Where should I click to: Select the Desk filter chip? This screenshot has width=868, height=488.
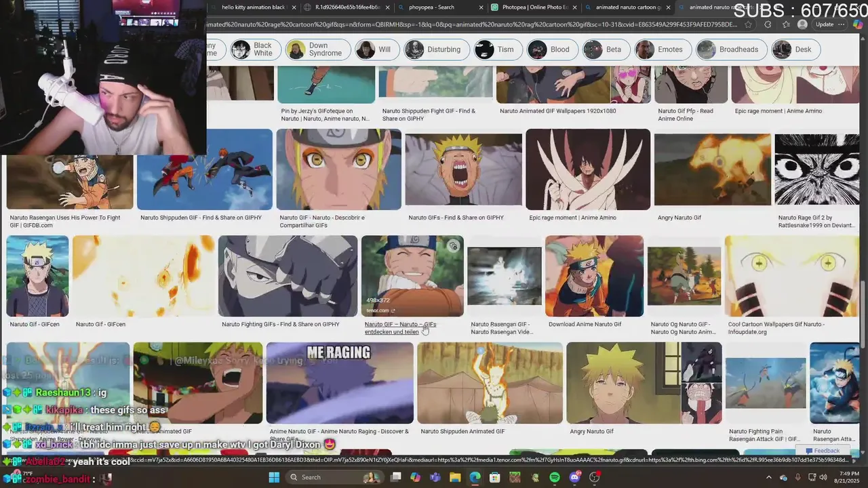pyautogui.click(x=795, y=49)
